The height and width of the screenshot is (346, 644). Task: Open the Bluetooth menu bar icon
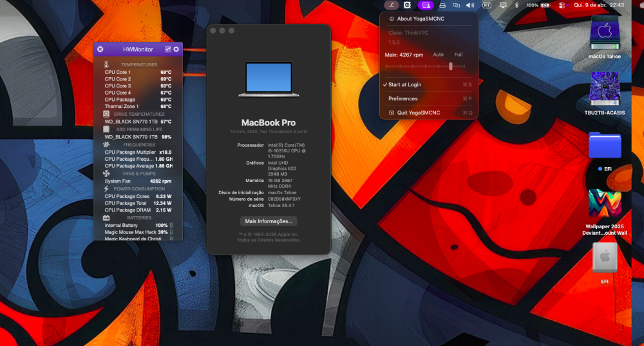click(516, 5)
